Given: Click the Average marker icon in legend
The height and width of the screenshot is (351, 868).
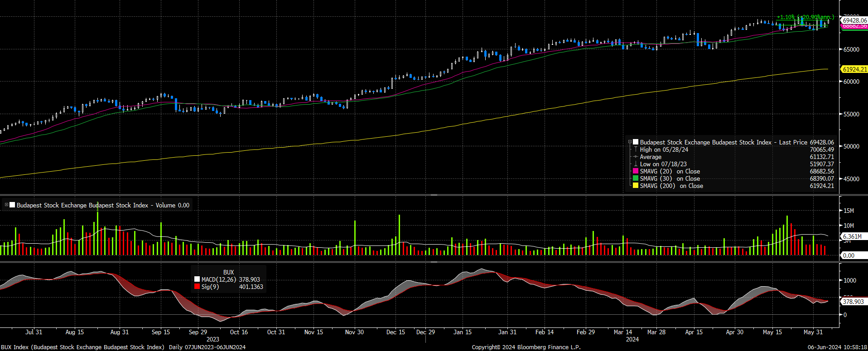Looking at the screenshot, I should 636,157.
